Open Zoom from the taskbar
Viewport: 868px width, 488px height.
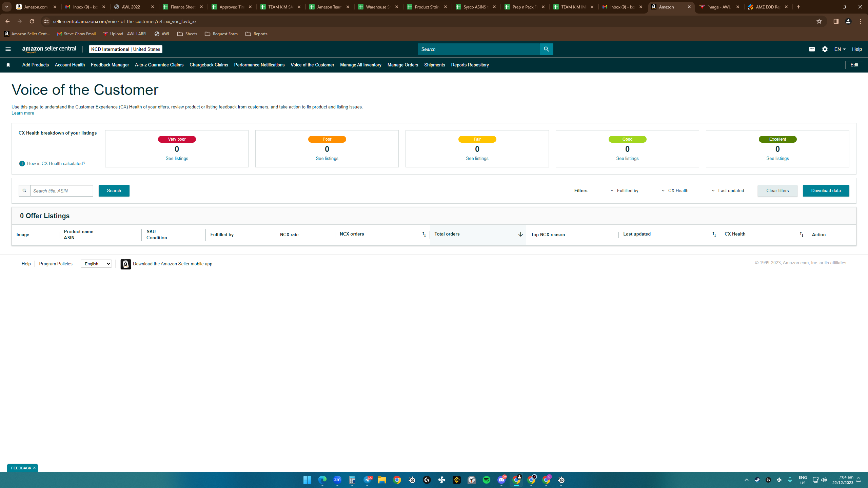point(337,480)
